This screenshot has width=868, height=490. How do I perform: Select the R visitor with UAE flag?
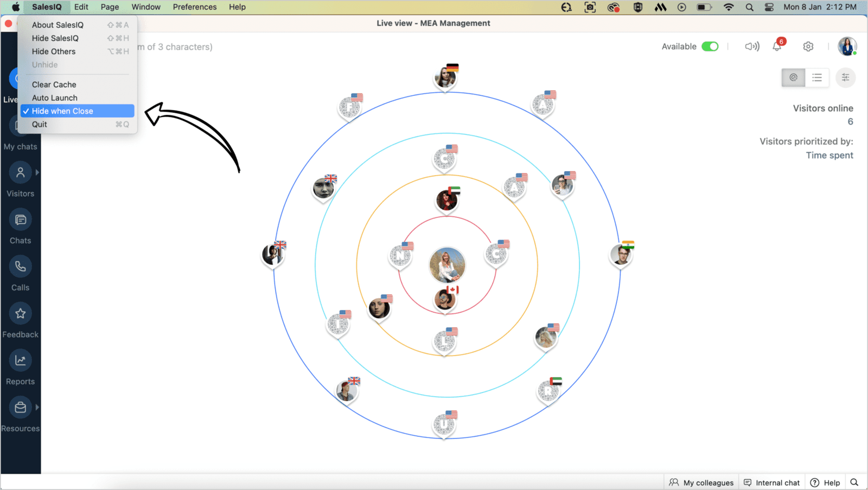[548, 391]
